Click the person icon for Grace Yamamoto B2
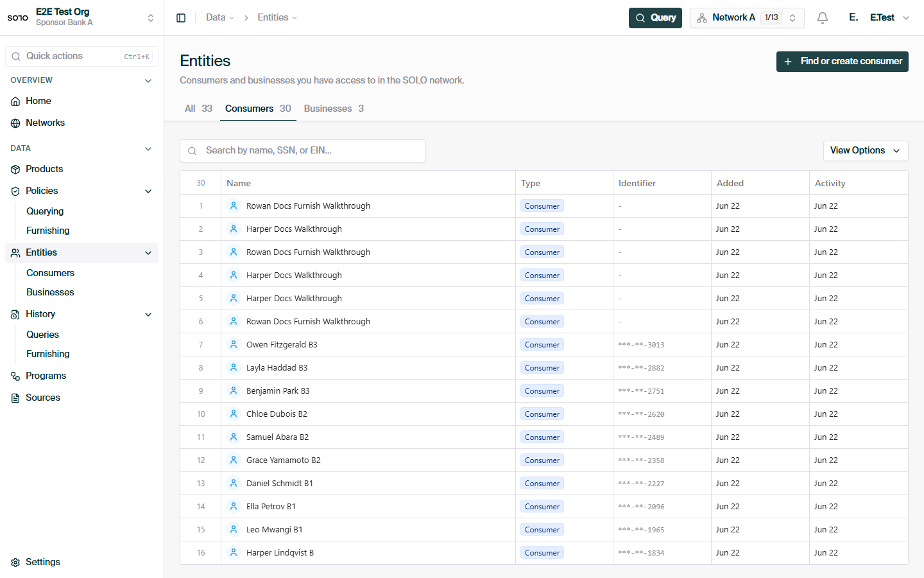924x578 pixels. [x=234, y=460]
